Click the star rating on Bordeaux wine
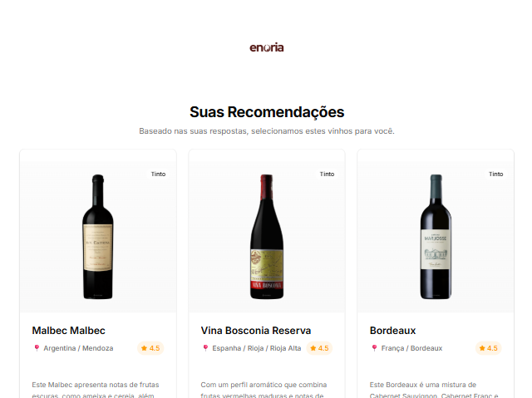Viewport: 532px width, 398px height. point(488,348)
